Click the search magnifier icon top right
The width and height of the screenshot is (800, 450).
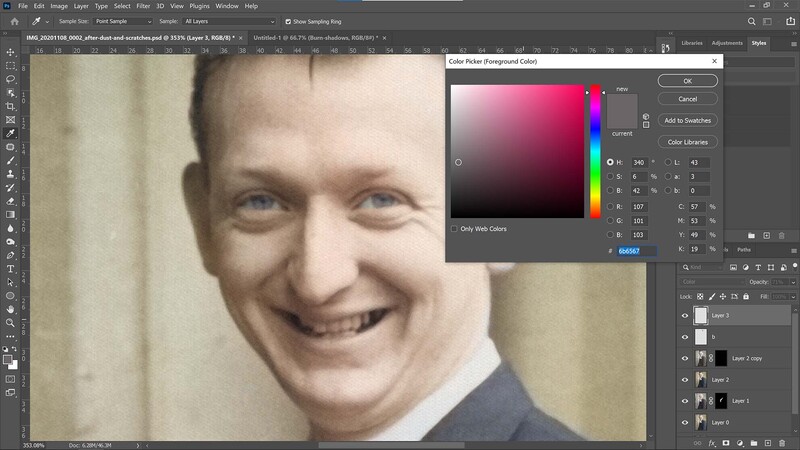(x=751, y=21)
